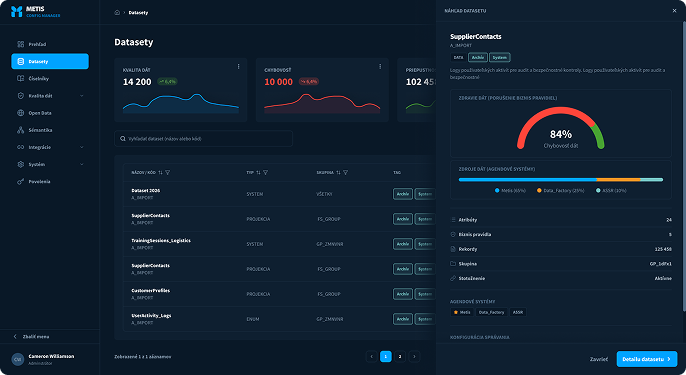This screenshot has height=375, width=686.
Task: Filter the Skupina column
Action: click(346, 173)
